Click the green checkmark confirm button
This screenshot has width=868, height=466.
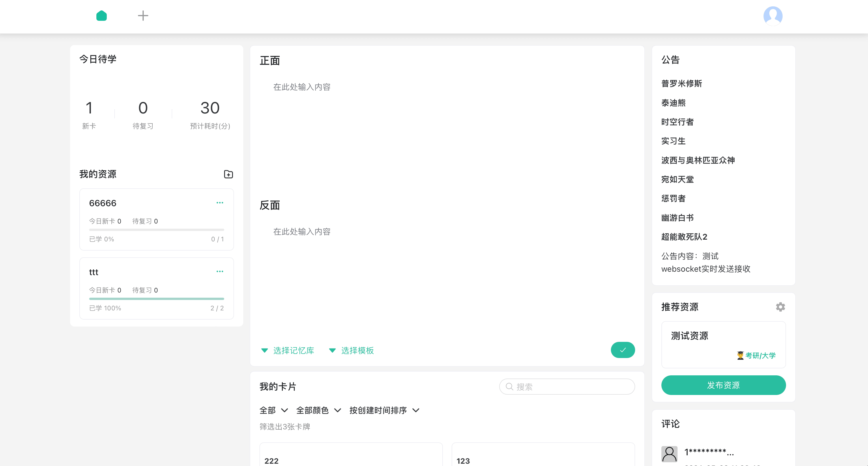622,350
